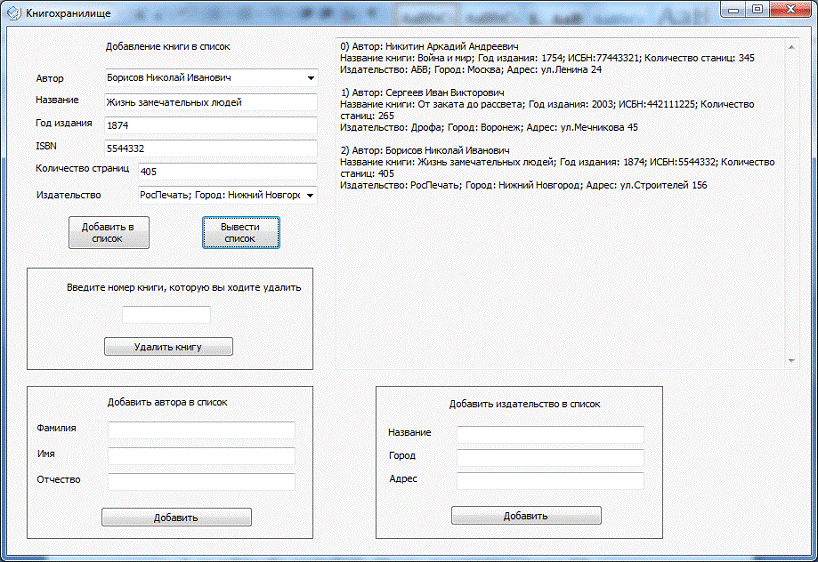Click the book list scroll-up arrow
Screen dimensions: 818x562
point(791,47)
